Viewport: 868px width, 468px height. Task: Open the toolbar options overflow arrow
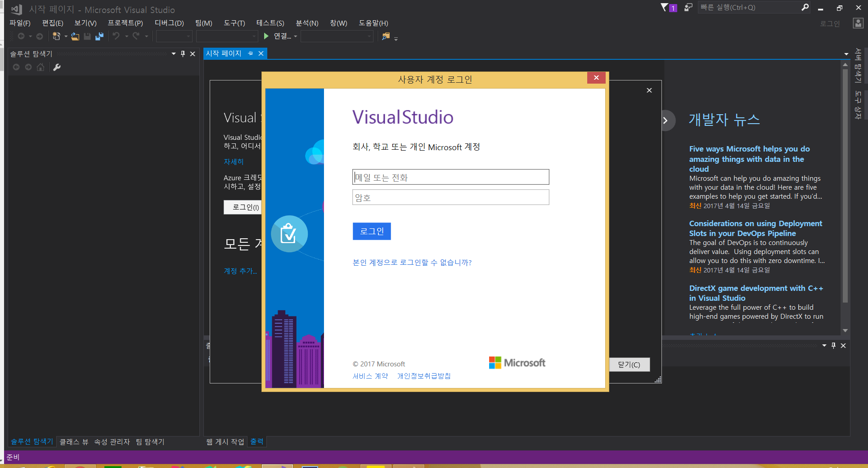coord(396,39)
